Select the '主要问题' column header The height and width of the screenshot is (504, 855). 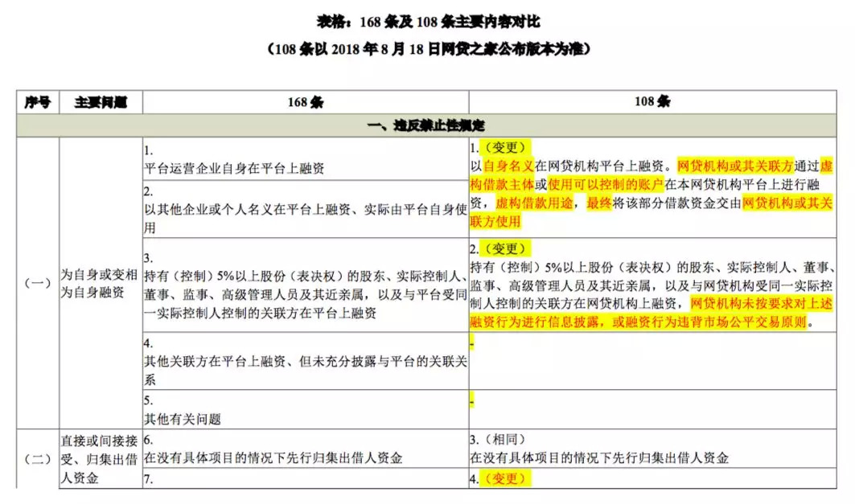tap(101, 102)
